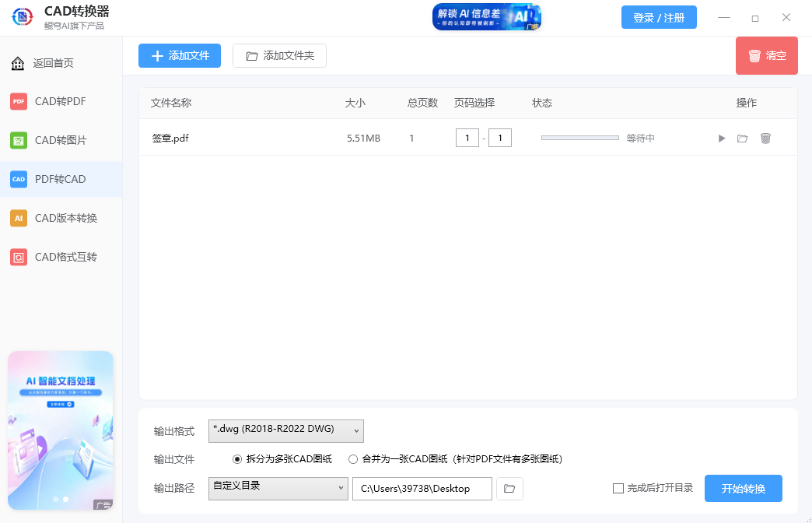Select 拆分为多张CAD图纸 option
Viewport: 812px width, 523px height.
238,459
